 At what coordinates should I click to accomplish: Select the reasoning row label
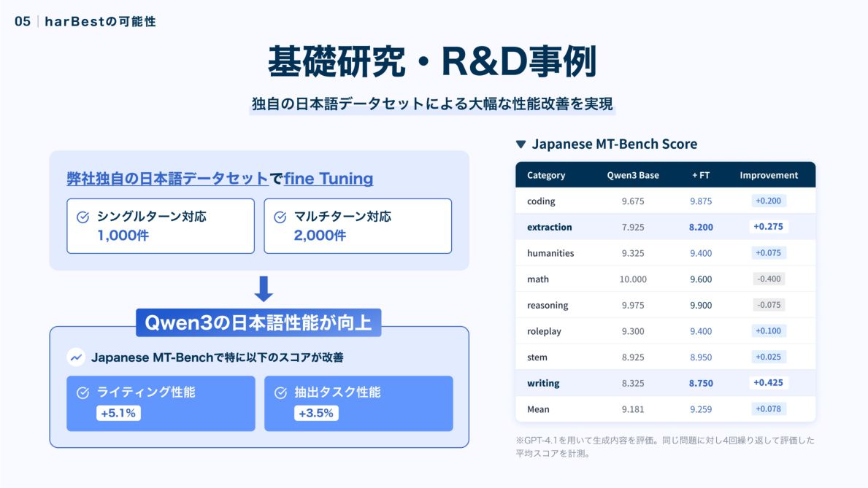pos(548,306)
